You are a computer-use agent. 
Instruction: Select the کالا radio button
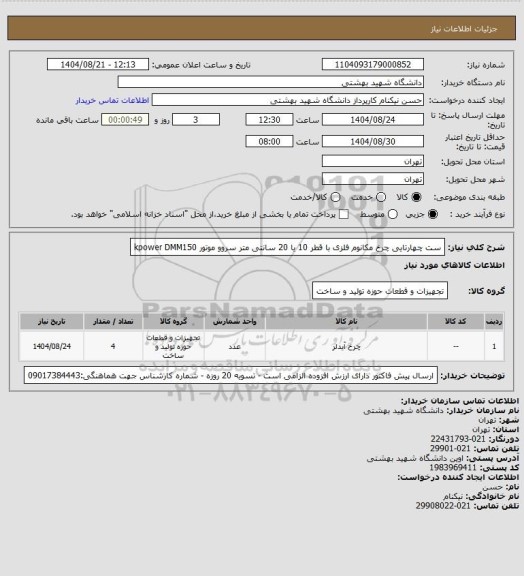click(416, 197)
